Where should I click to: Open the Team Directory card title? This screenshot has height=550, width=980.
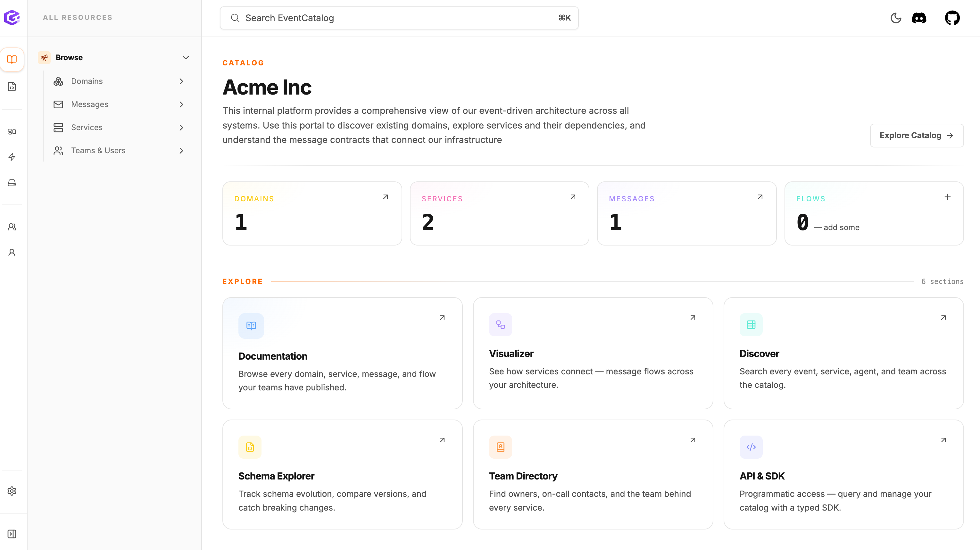click(x=523, y=476)
